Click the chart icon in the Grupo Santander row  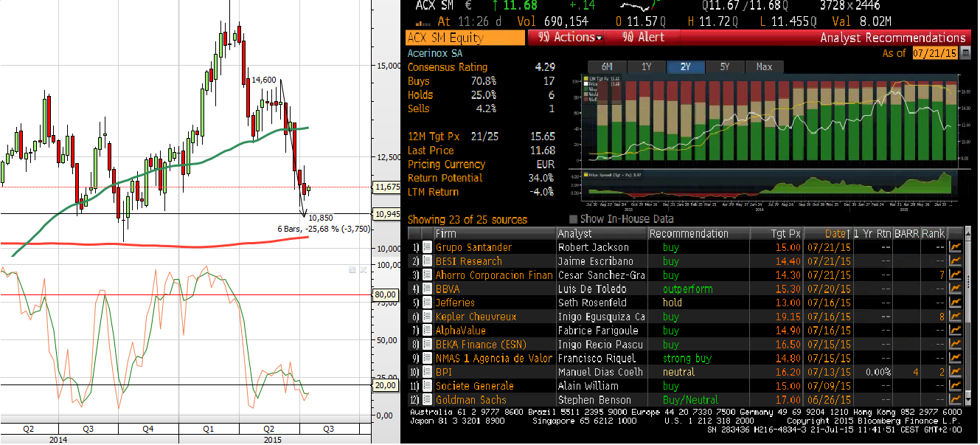point(955,247)
